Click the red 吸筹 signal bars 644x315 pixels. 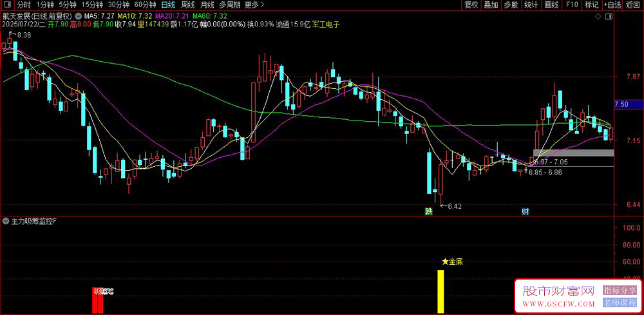point(97,300)
